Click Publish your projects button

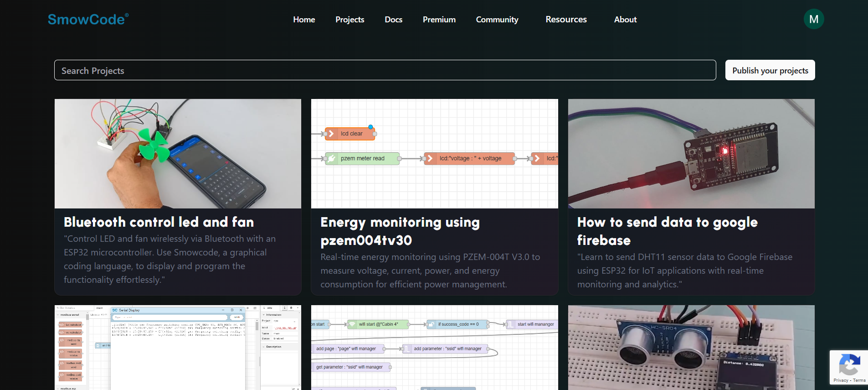[x=770, y=70]
